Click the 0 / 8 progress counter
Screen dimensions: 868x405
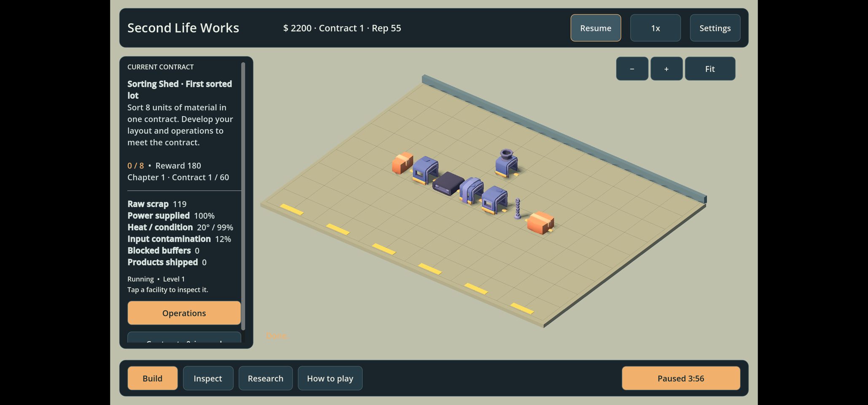coord(135,166)
